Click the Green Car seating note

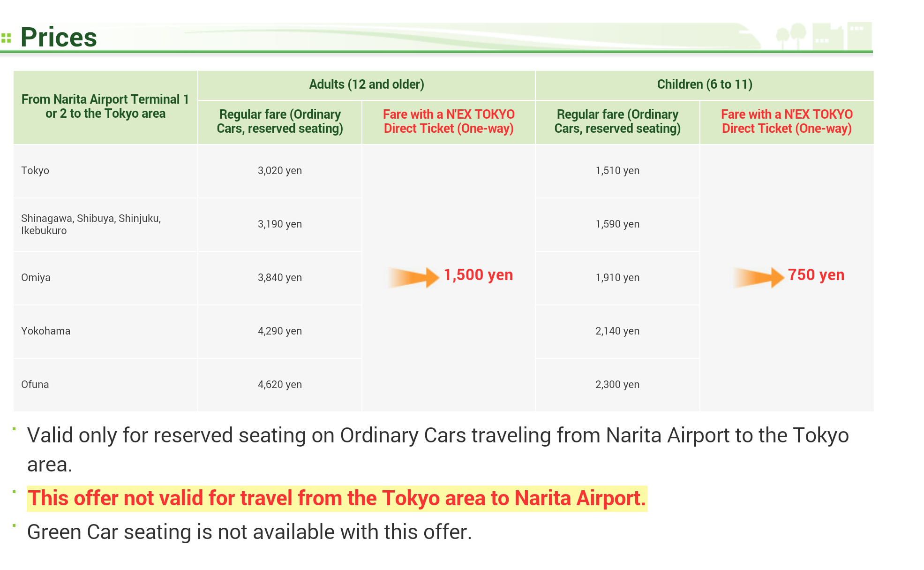click(249, 532)
